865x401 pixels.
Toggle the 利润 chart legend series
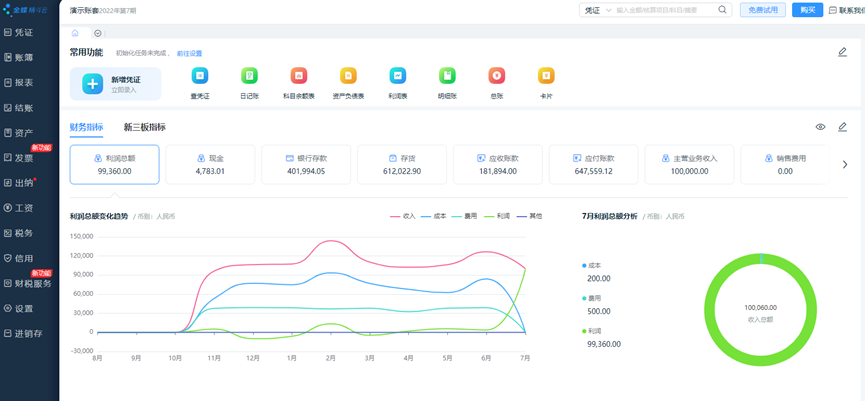click(x=496, y=216)
